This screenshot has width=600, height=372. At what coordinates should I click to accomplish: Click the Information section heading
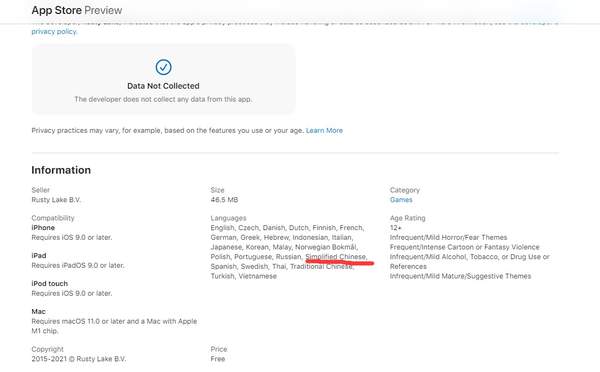[x=61, y=170]
